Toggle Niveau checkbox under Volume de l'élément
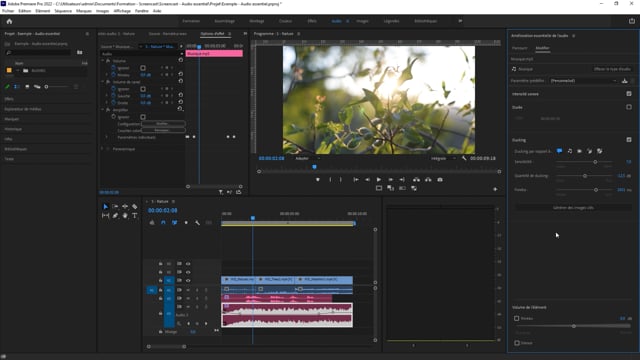 (517, 318)
